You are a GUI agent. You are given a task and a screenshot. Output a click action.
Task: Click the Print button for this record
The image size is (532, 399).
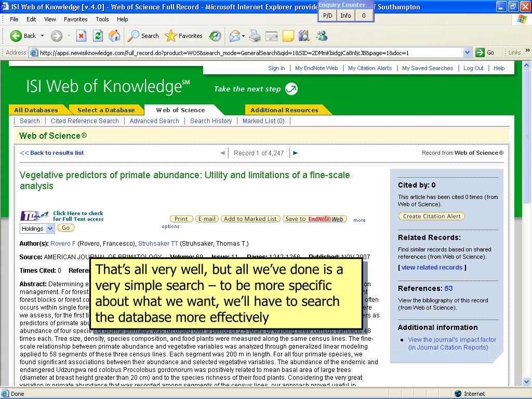(181, 219)
